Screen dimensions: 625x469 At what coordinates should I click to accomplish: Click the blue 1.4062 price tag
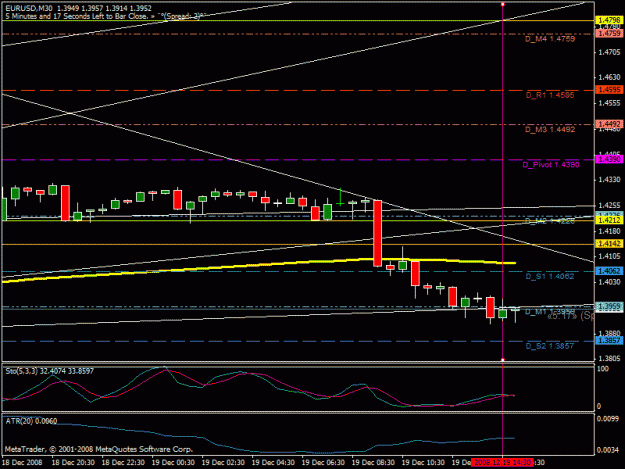(609, 271)
